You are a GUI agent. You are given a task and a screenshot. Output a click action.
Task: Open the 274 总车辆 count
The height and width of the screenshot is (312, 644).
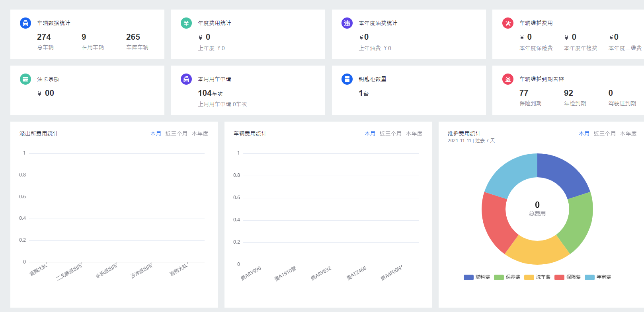[x=44, y=37]
